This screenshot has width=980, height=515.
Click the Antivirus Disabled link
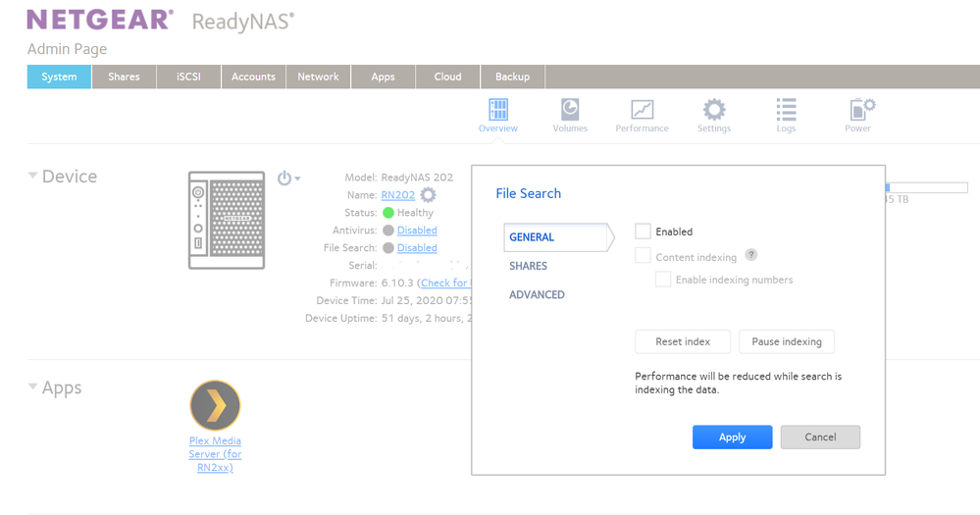click(417, 230)
